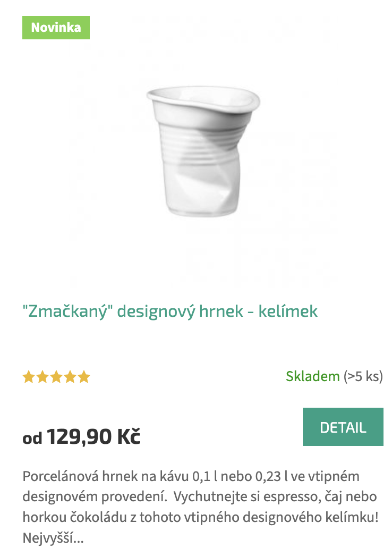Image resolution: width=392 pixels, height=556 pixels.
Task: Select the fifth rating star
Action: coord(84,376)
